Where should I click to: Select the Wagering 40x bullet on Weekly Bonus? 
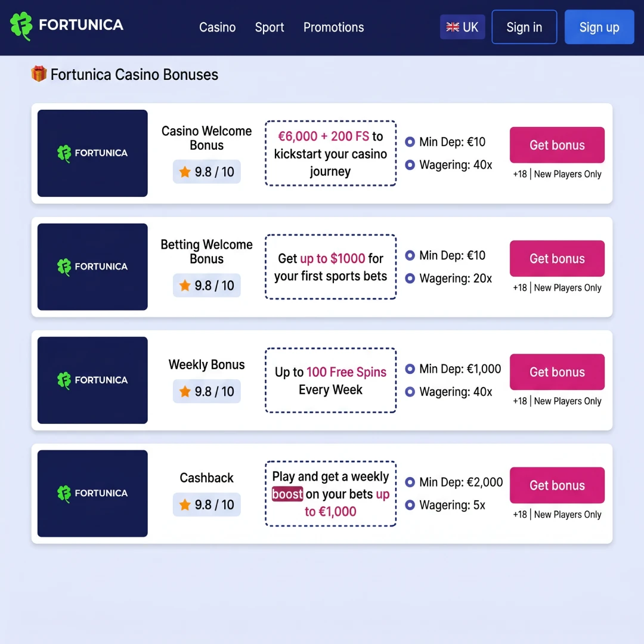[x=410, y=392]
